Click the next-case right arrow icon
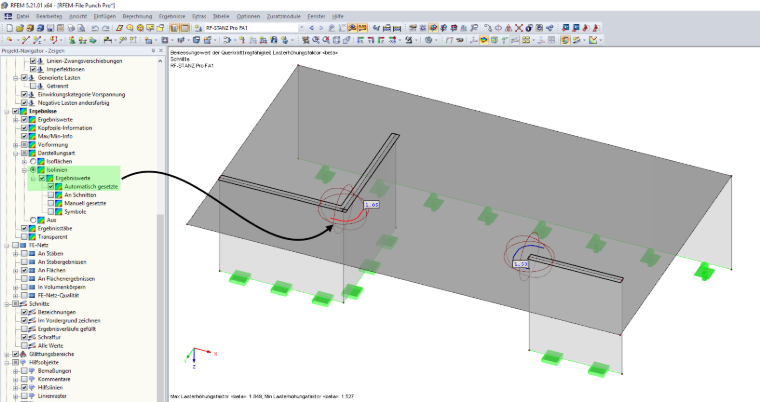Viewport: 760px width, 402px height. tap(321, 28)
